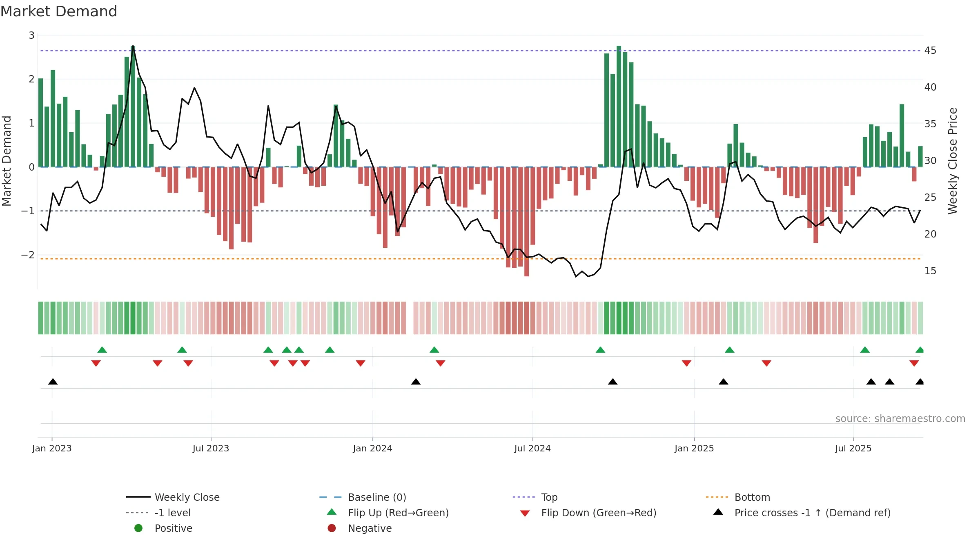Viewport: 980px width, 551px height.
Task: Click the Jan 2025 x-axis label
Action: pyautogui.click(x=694, y=449)
